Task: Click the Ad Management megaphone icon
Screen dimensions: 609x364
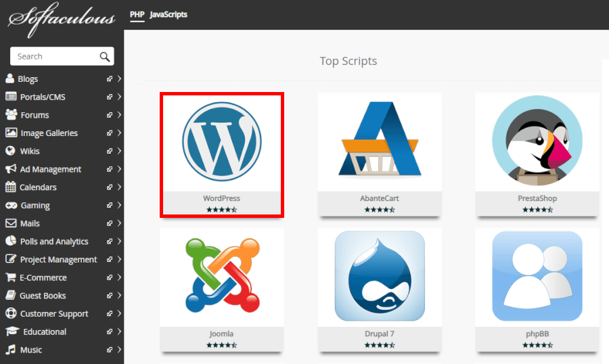Action: pos(11,169)
